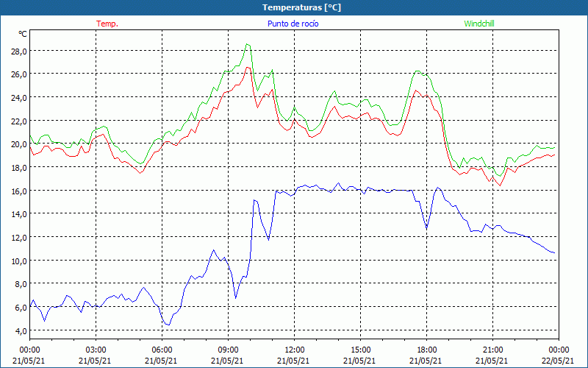Image resolution: width=588 pixels, height=368 pixels.
Task: Click the 12:00 time axis label
Action: point(295,350)
